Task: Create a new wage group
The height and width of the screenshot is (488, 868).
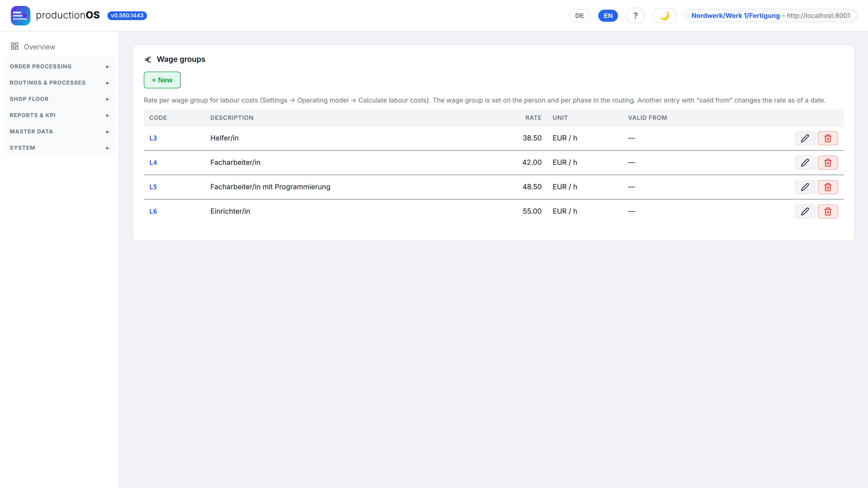Action: point(162,80)
